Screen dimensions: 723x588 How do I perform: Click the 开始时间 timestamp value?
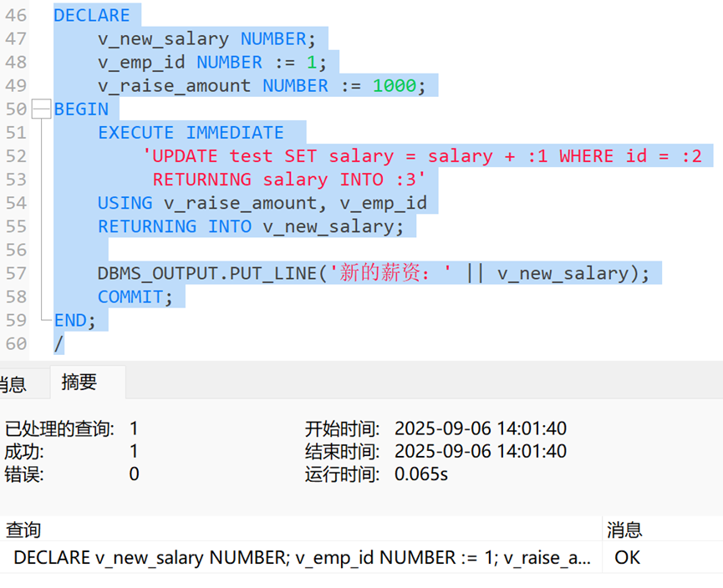click(x=480, y=429)
